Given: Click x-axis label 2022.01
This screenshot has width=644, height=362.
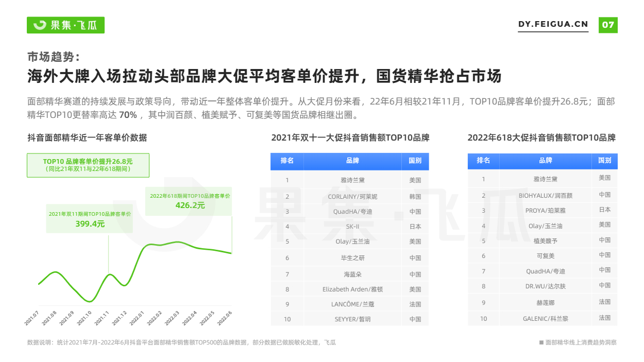Looking at the screenshot, I should point(137,318).
